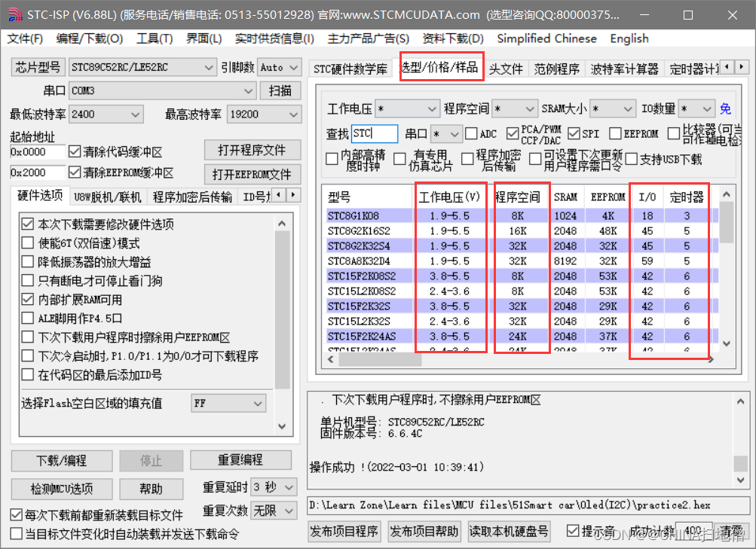Toggle 清除EEPROM缓冲区 checkbox
This screenshot has height=549, width=756.
pos(75,172)
